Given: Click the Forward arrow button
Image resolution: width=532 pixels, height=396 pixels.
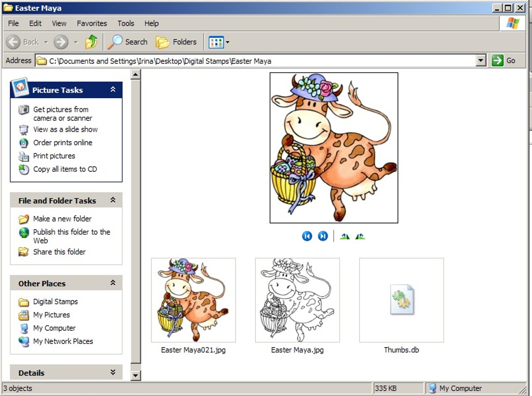Looking at the screenshot, I should coord(61,42).
